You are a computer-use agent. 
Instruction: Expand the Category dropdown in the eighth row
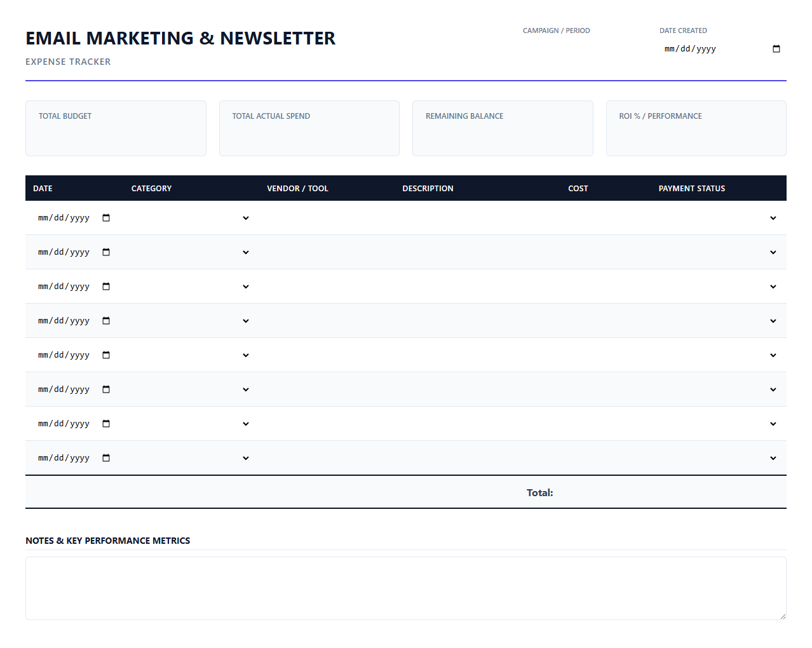[x=191, y=458]
